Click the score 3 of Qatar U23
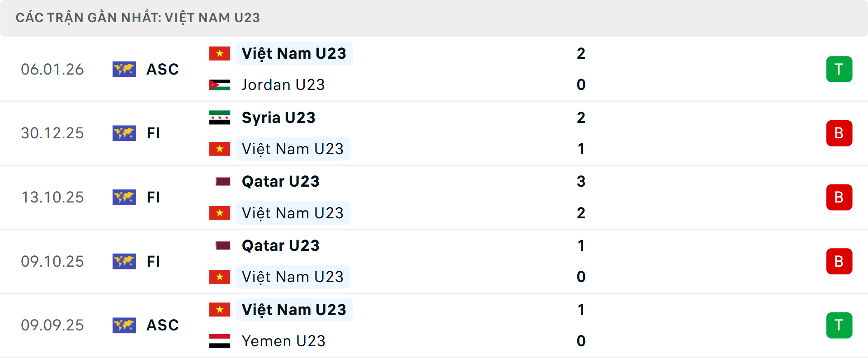This screenshot has height=358, width=868. point(581,181)
